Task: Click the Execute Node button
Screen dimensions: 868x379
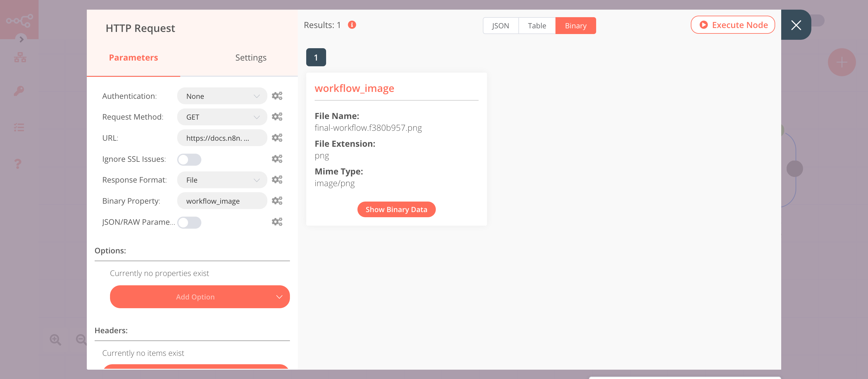Action: click(x=733, y=25)
